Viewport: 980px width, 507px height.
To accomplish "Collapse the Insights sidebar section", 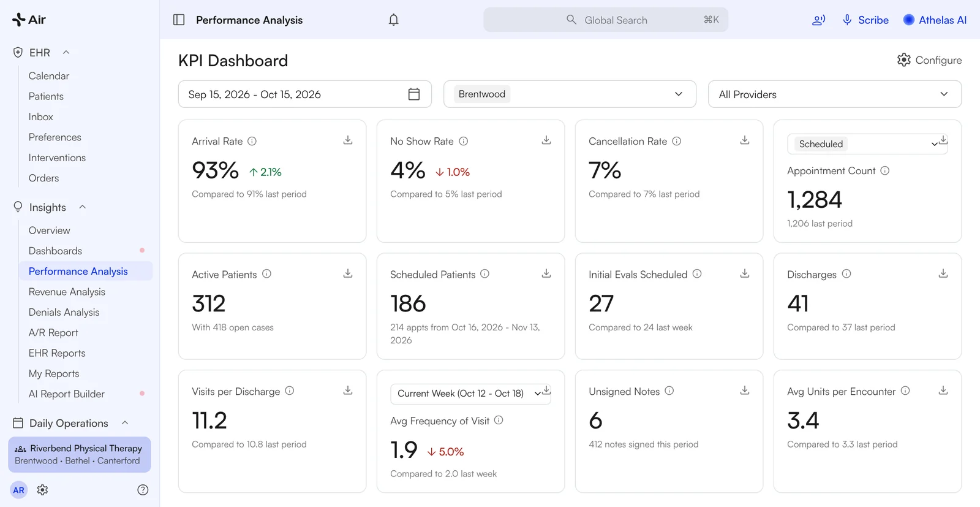I will pos(82,207).
